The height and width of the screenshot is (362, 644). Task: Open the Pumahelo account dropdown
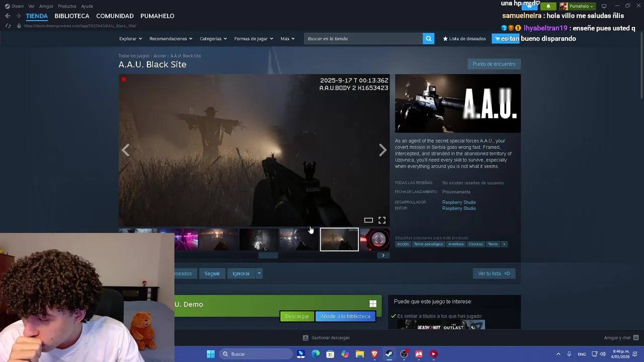[577, 6]
